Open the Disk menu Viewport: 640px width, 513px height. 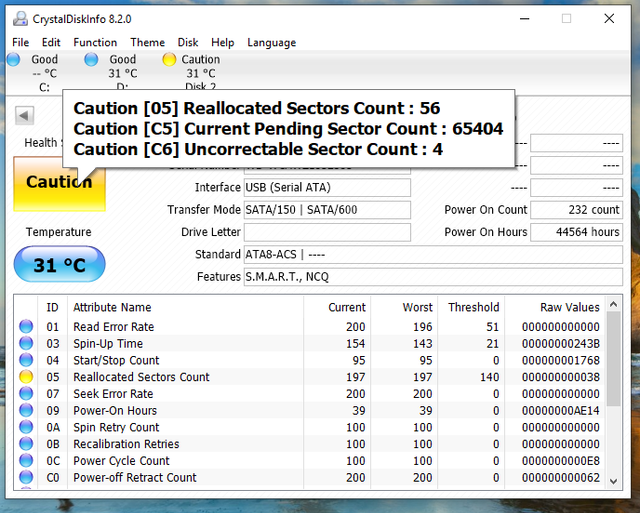(188, 42)
